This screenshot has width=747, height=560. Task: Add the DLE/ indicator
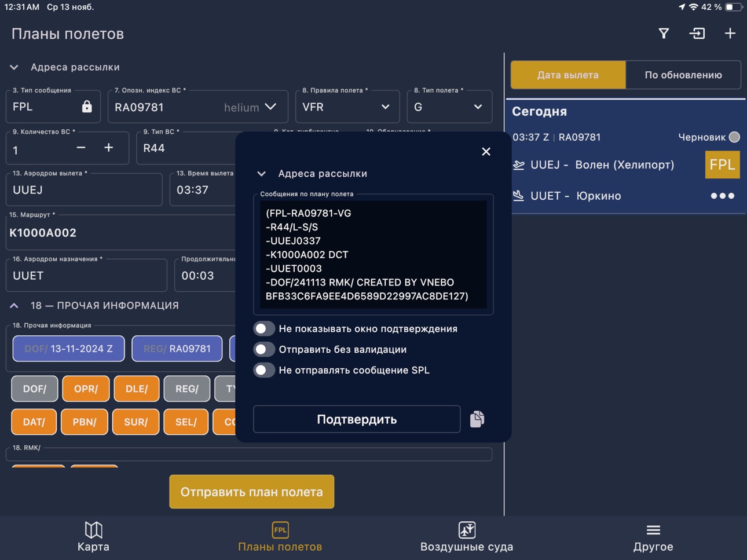(137, 389)
